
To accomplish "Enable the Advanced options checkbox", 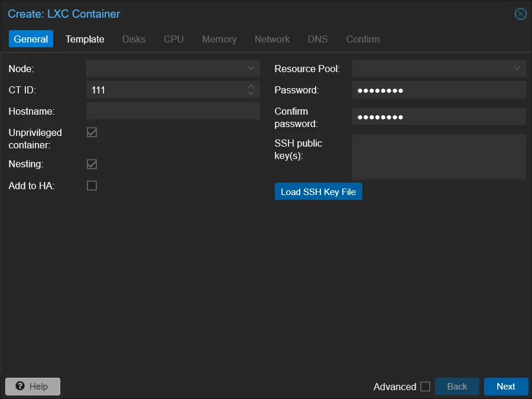I will (x=426, y=387).
